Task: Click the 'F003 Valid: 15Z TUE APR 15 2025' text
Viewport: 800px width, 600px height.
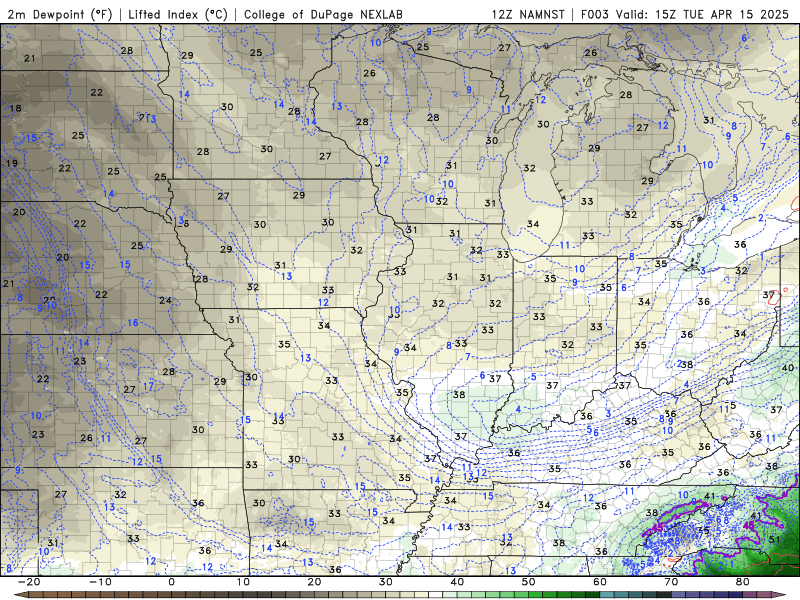Action: coord(685,14)
